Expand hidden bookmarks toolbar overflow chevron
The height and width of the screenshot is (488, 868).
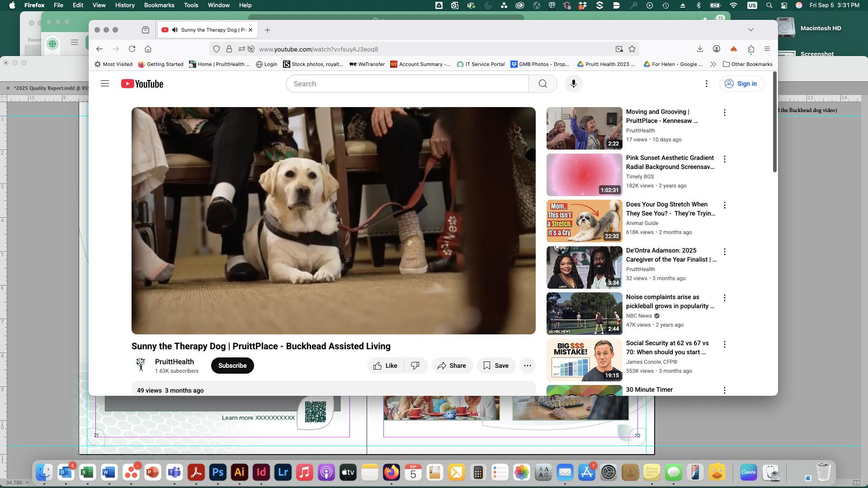[713, 64]
